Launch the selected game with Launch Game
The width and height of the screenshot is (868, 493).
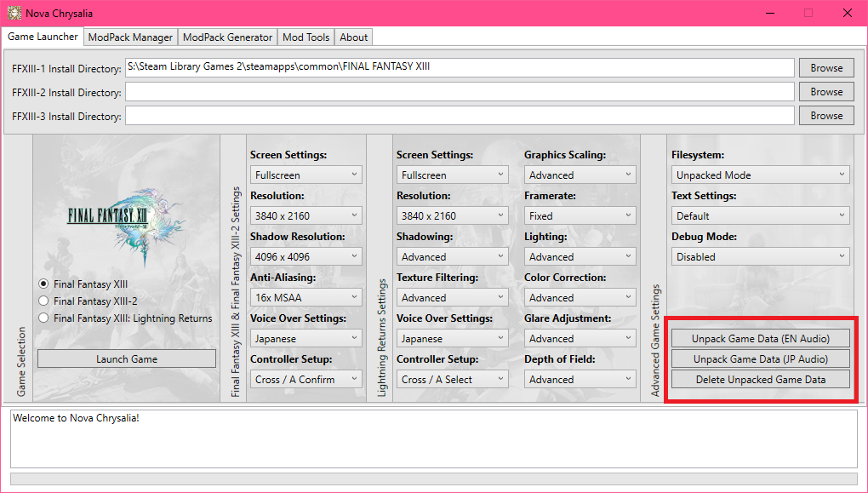127,358
